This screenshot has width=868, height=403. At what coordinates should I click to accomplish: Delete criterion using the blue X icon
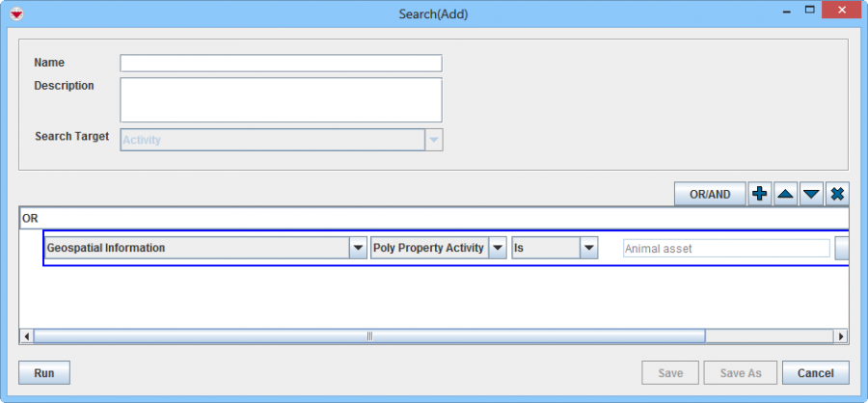tap(837, 194)
